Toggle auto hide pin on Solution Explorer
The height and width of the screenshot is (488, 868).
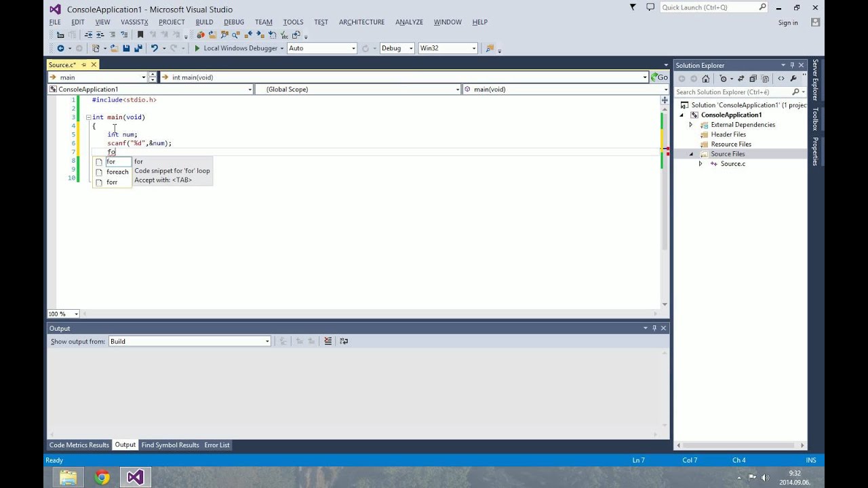coord(792,65)
